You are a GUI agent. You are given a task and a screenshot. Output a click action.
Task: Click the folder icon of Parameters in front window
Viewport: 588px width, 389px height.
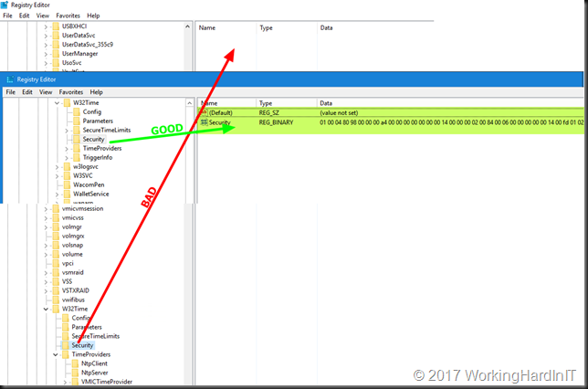click(77, 121)
